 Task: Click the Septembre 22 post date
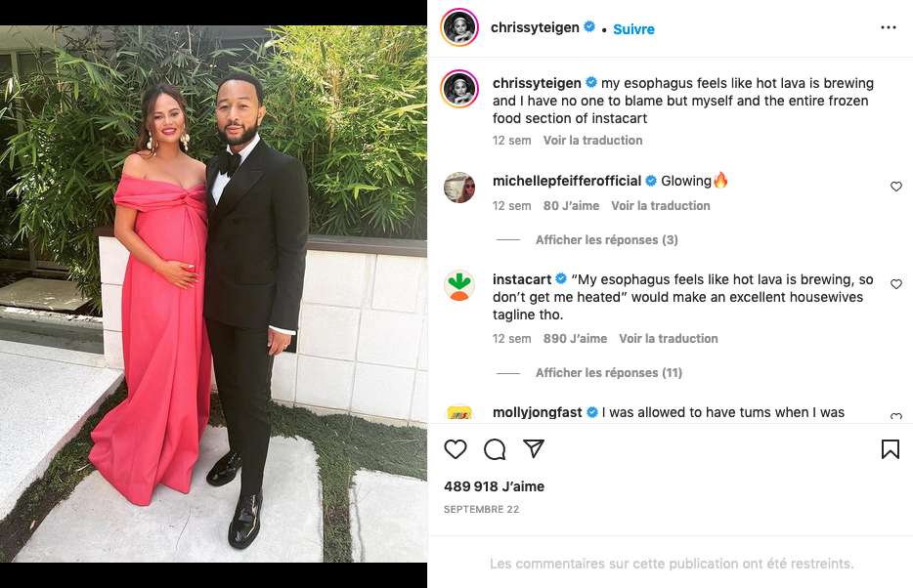pos(481,510)
